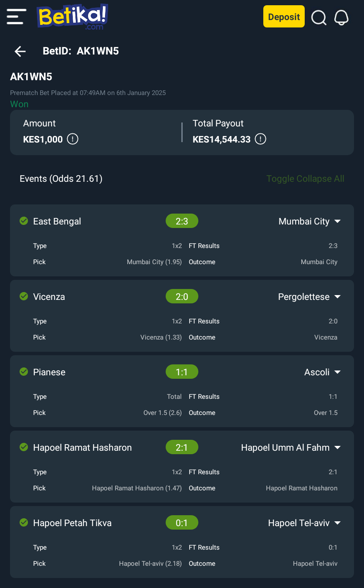Click the yellow Deposit button

pos(284,17)
